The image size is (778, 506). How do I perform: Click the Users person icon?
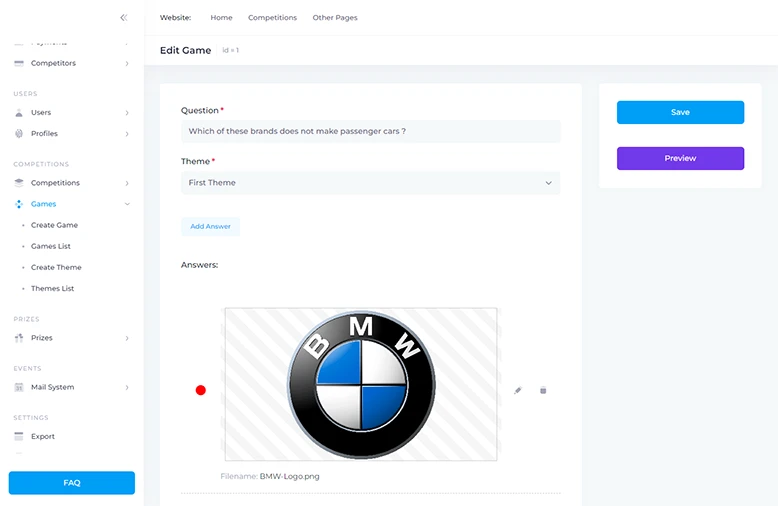[19, 113]
